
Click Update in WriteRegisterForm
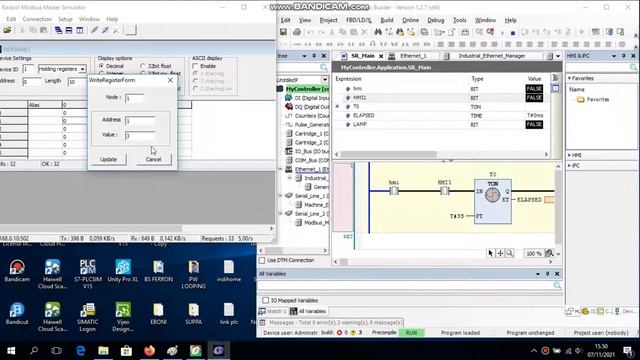pos(109,159)
